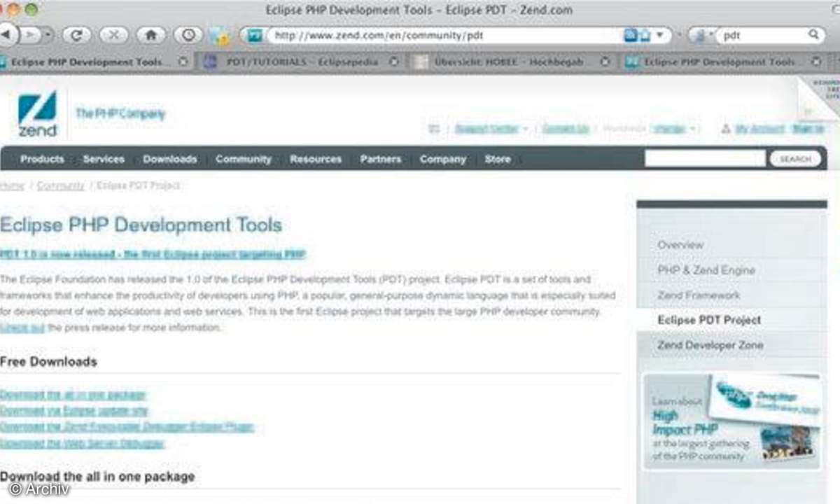Switch to the Übersicht HOBEE tab
840x504 pixels.
click(x=513, y=62)
